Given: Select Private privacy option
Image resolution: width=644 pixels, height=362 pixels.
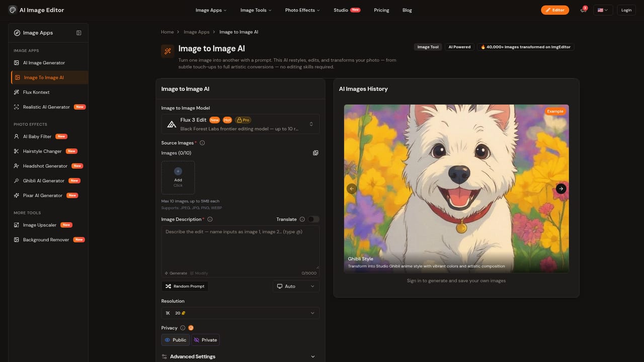Looking at the screenshot, I should (x=205, y=340).
